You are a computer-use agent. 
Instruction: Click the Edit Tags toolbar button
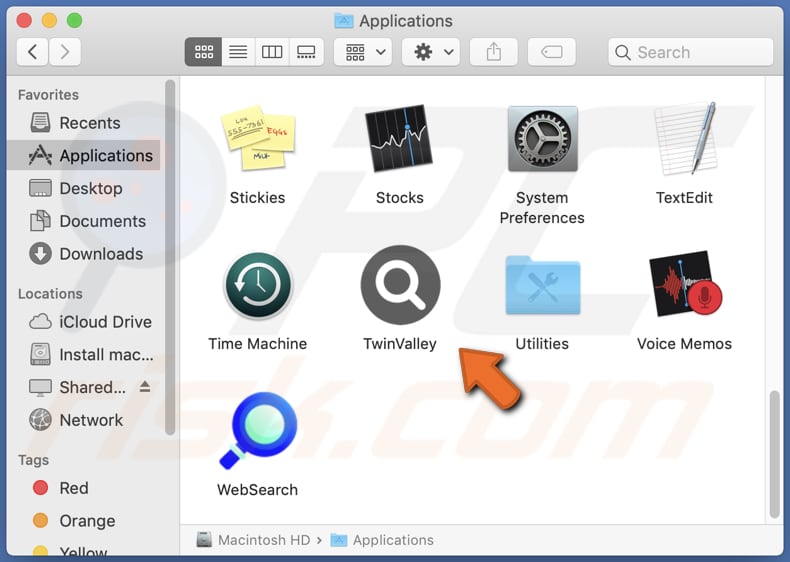coord(552,52)
